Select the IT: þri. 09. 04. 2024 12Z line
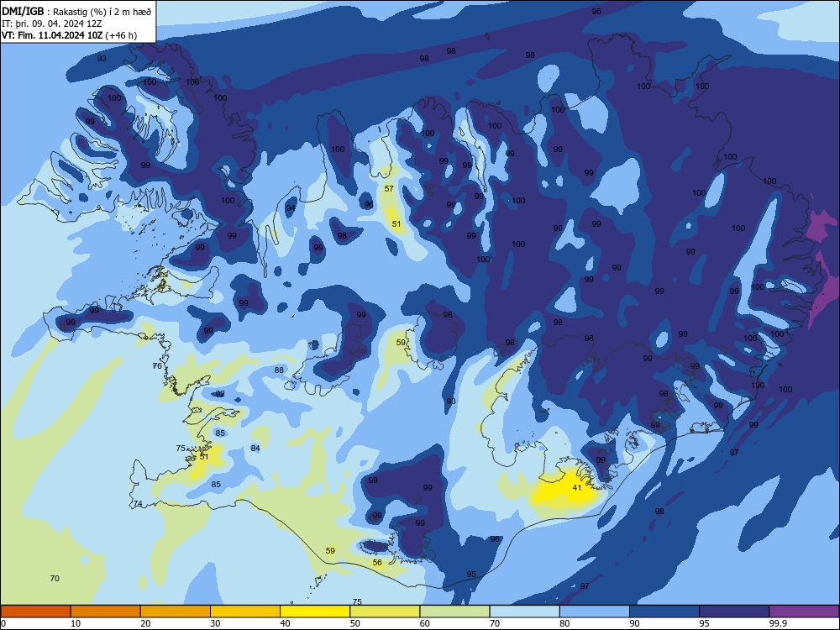 pos(51,24)
